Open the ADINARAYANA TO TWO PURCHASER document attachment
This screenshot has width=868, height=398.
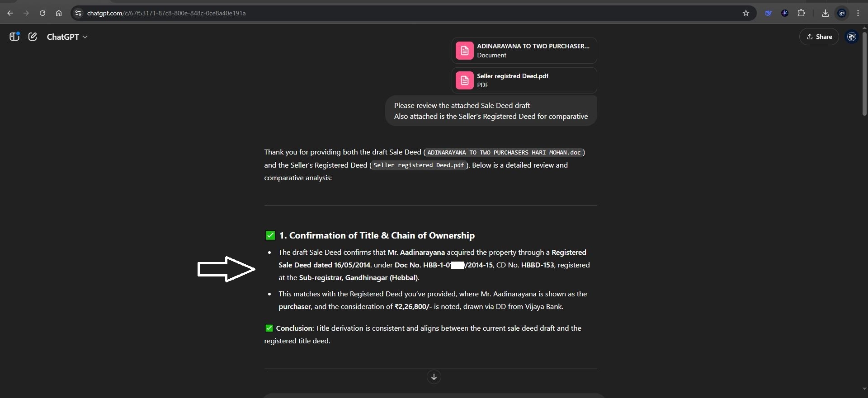[524, 51]
